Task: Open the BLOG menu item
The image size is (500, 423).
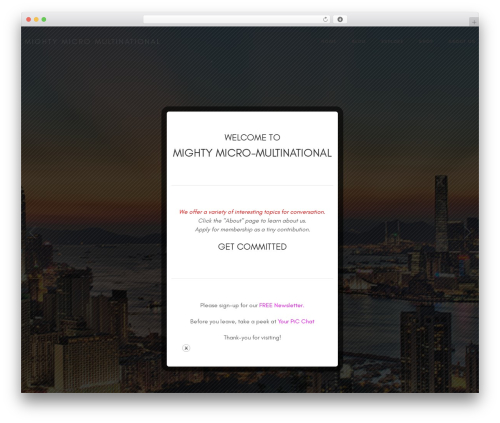Action: tap(359, 41)
